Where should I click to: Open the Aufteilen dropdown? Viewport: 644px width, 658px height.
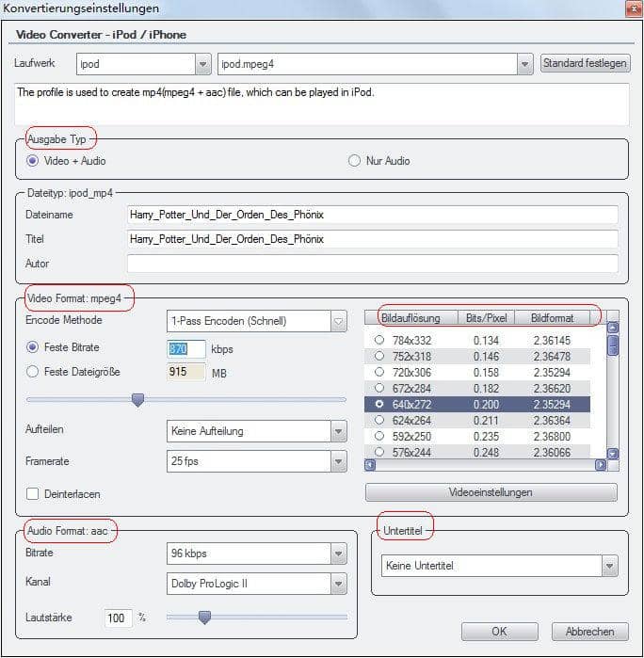coord(339,431)
